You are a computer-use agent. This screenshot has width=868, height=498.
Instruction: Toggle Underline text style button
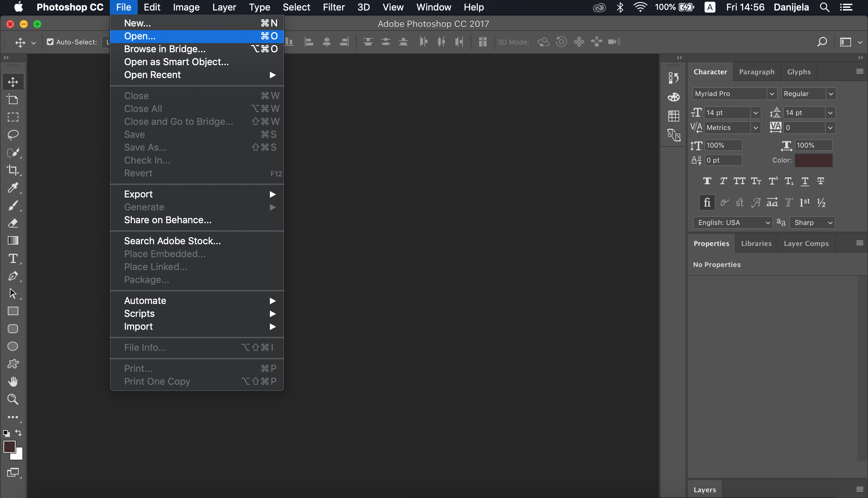(805, 181)
